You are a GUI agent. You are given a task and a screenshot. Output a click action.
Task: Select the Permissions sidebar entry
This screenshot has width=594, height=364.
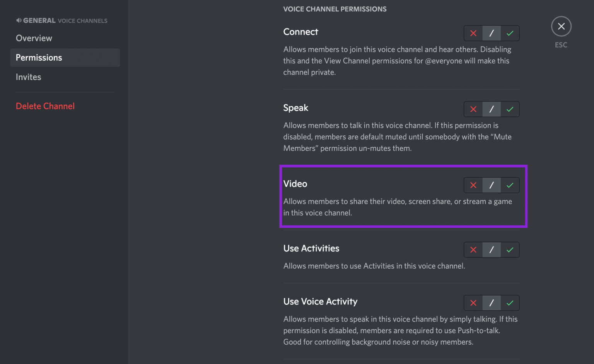click(39, 58)
